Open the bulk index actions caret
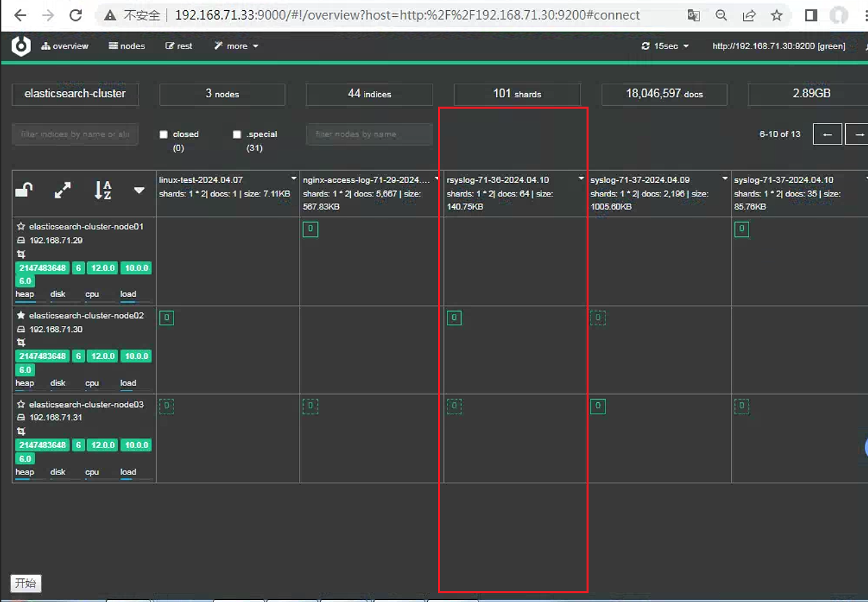868x602 pixels. point(139,191)
